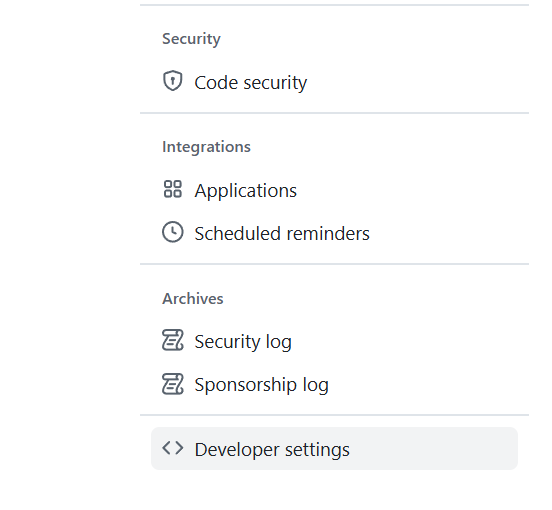Select the Developer settings text label

click(272, 449)
